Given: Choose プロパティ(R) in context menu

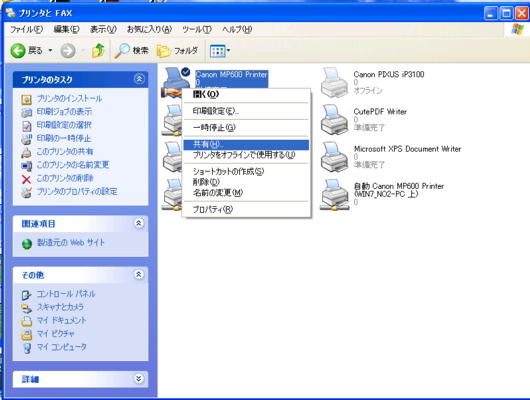Looking at the screenshot, I should pos(246,209).
